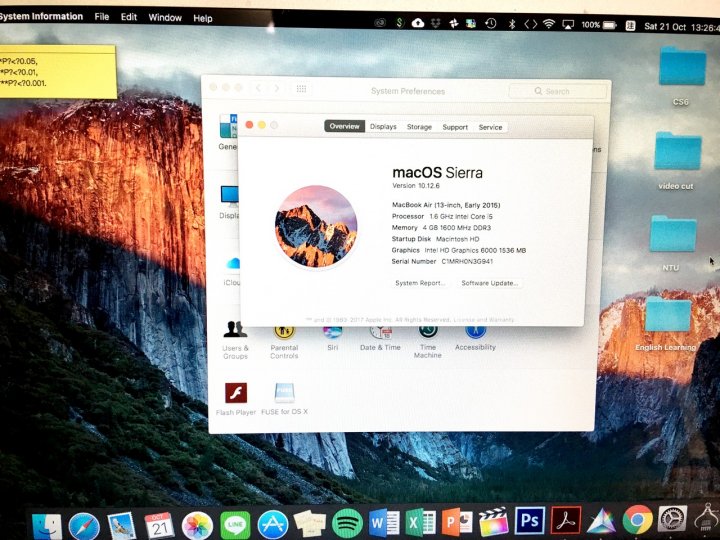Switch to the Displays tab
The image size is (720, 540).
click(x=383, y=127)
